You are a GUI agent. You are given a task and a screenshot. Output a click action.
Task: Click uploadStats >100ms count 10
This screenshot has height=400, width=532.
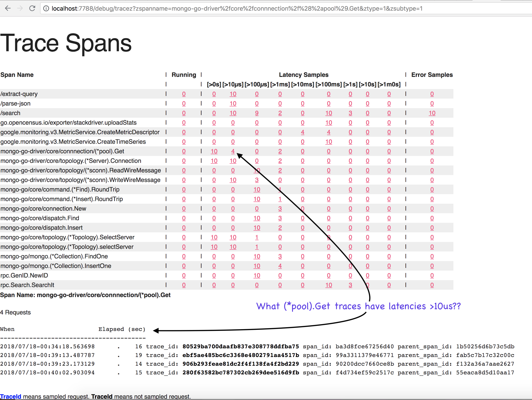click(328, 123)
